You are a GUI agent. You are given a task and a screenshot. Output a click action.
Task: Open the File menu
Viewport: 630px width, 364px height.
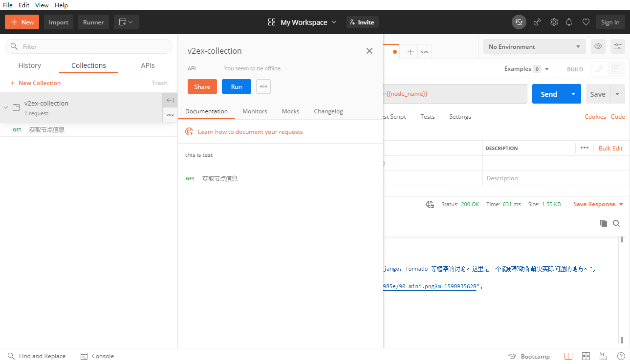pyautogui.click(x=7, y=5)
